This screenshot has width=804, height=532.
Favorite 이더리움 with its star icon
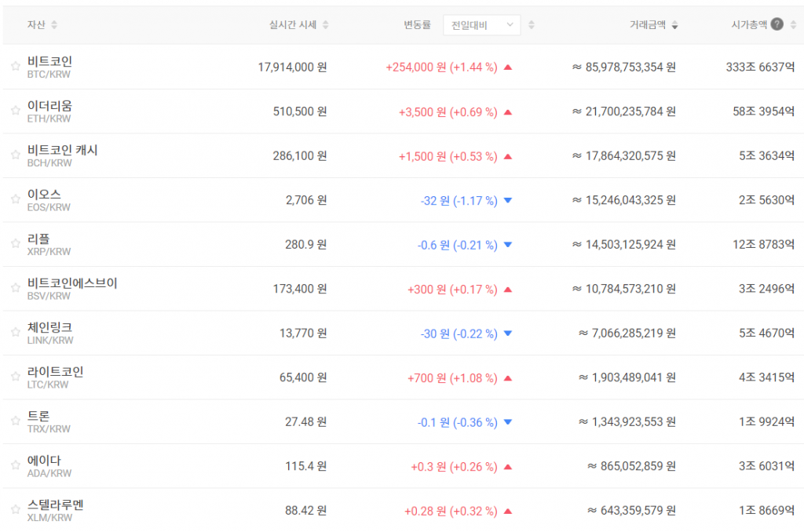tap(16, 111)
